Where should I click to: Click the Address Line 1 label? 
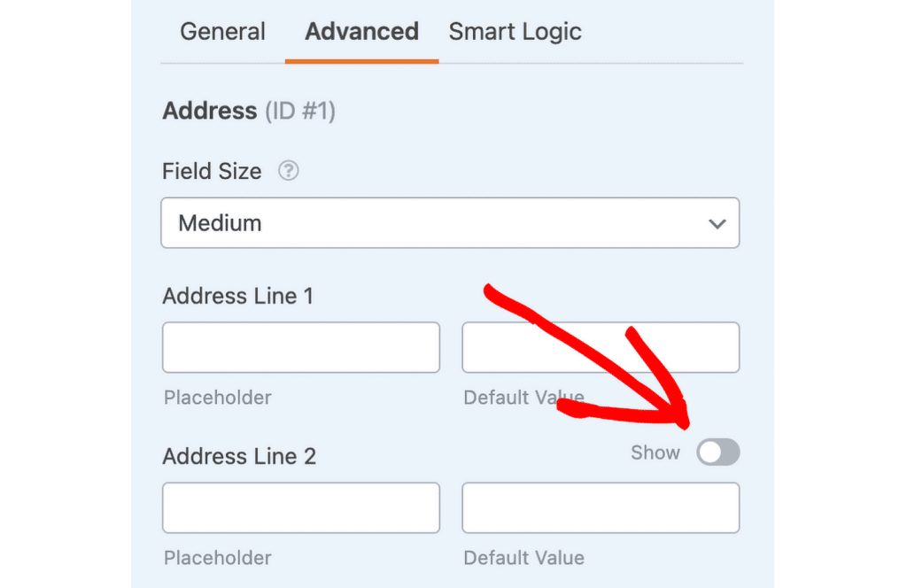click(237, 296)
